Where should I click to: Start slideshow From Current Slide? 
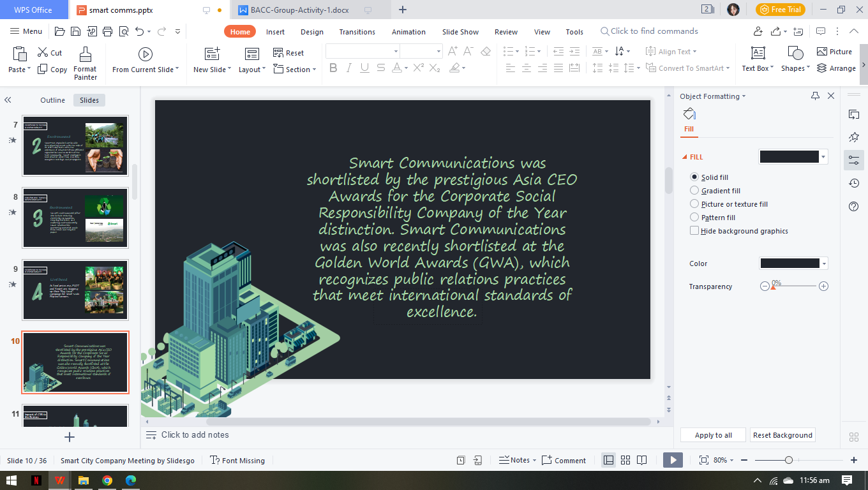click(146, 54)
